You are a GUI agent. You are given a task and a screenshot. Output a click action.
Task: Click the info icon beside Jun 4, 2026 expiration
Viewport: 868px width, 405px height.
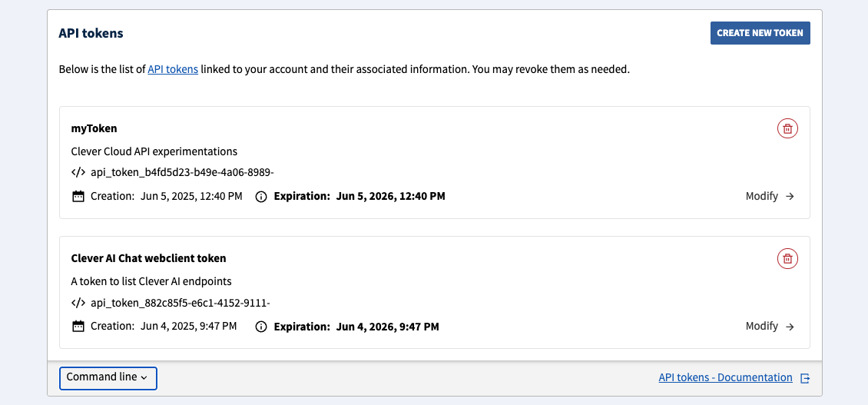point(260,327)
